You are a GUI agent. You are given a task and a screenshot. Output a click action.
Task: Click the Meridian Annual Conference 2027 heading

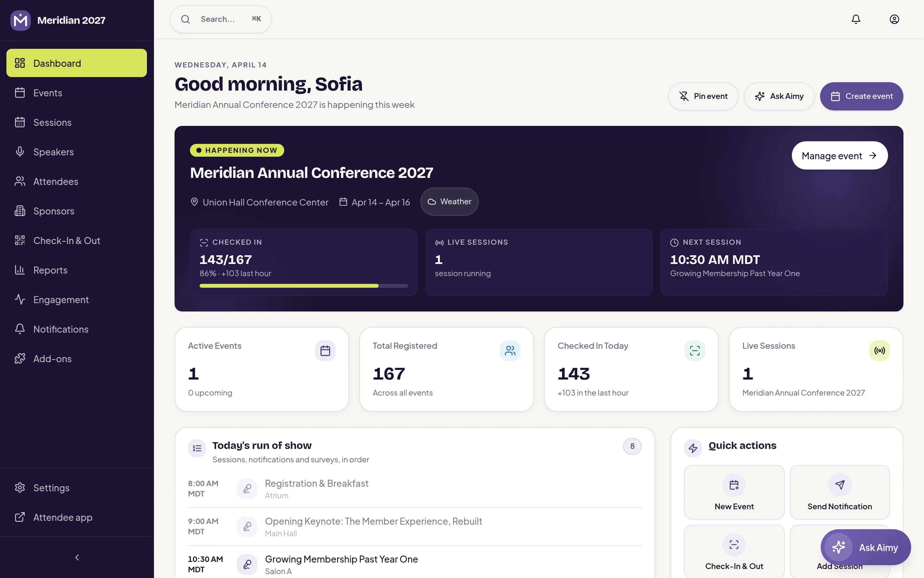pyautogui.click(x=312, y=173)
